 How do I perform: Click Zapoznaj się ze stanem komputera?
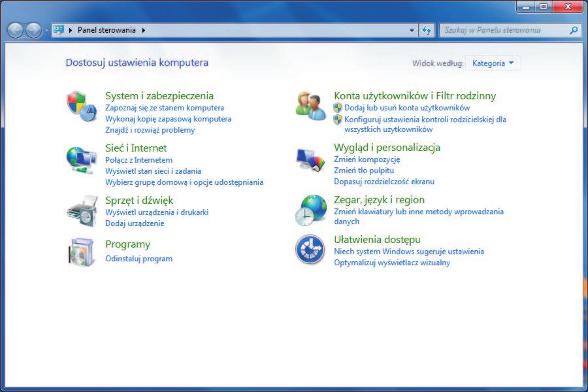click(165, 108)
